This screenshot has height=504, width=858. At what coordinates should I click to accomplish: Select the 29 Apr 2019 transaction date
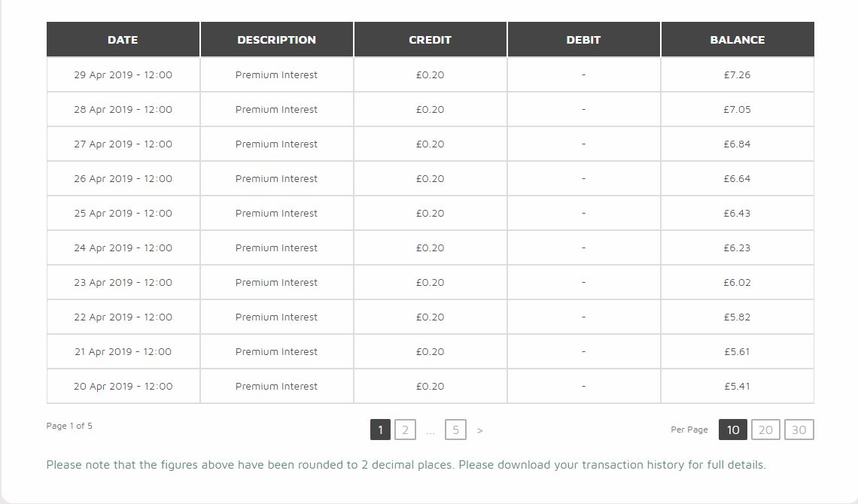tap(123, 75)
